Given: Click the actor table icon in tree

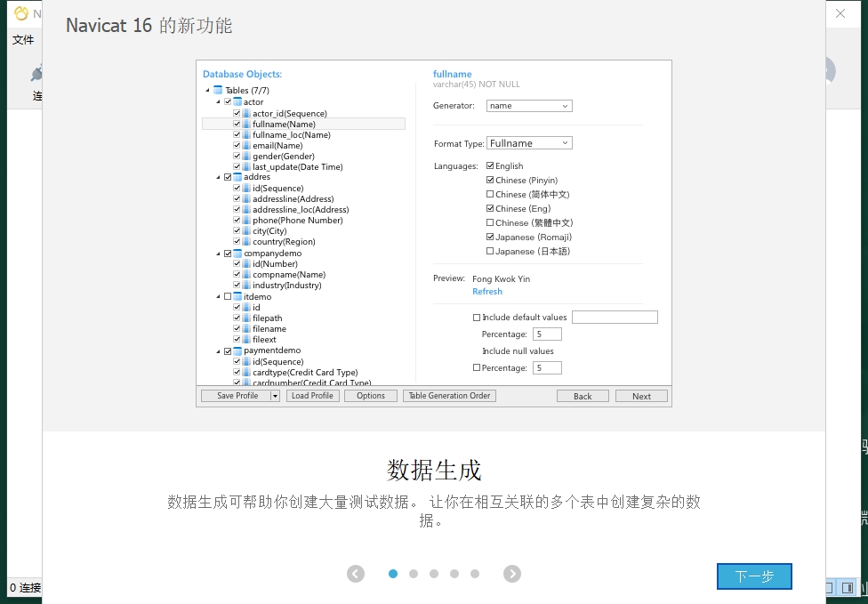Looking at the screenshot, I should pyautogui.click(x=237, y=102).
